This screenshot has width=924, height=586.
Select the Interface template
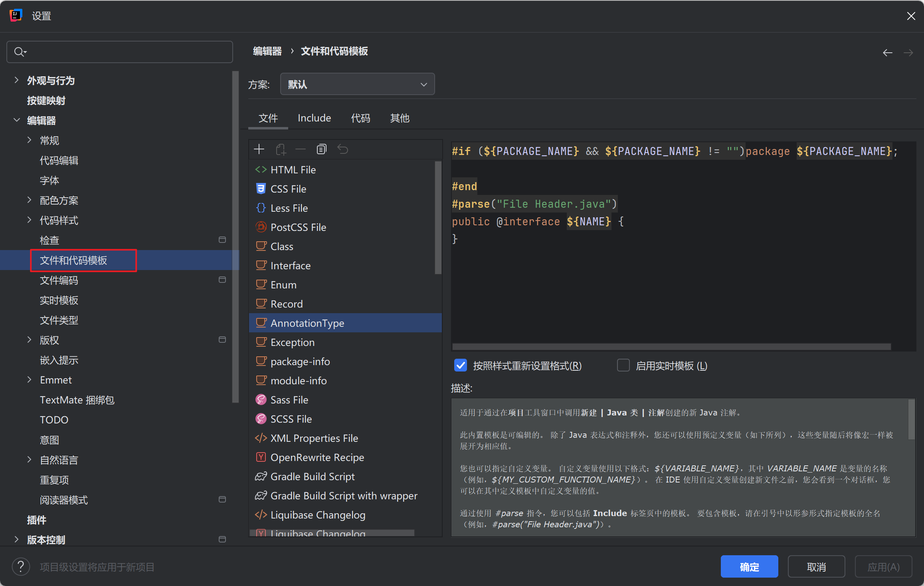[345, 265]
